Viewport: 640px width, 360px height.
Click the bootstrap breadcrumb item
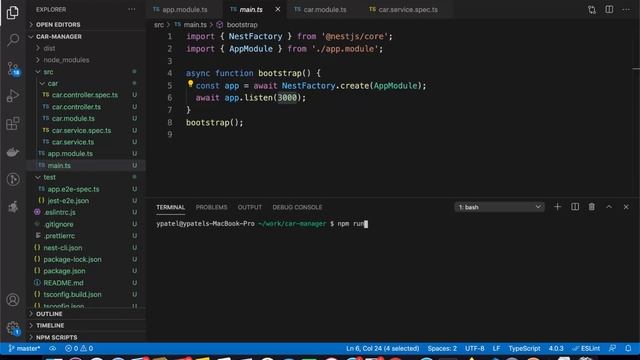[237, 25]
